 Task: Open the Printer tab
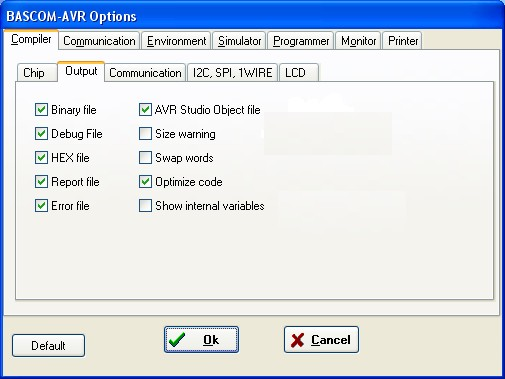tap(403, 41)
